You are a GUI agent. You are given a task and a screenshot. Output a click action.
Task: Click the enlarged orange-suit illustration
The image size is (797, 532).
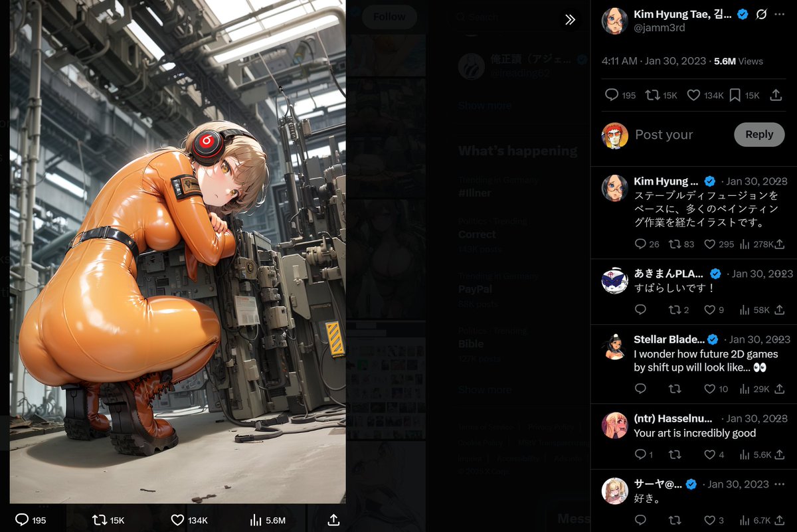[178, 252]
